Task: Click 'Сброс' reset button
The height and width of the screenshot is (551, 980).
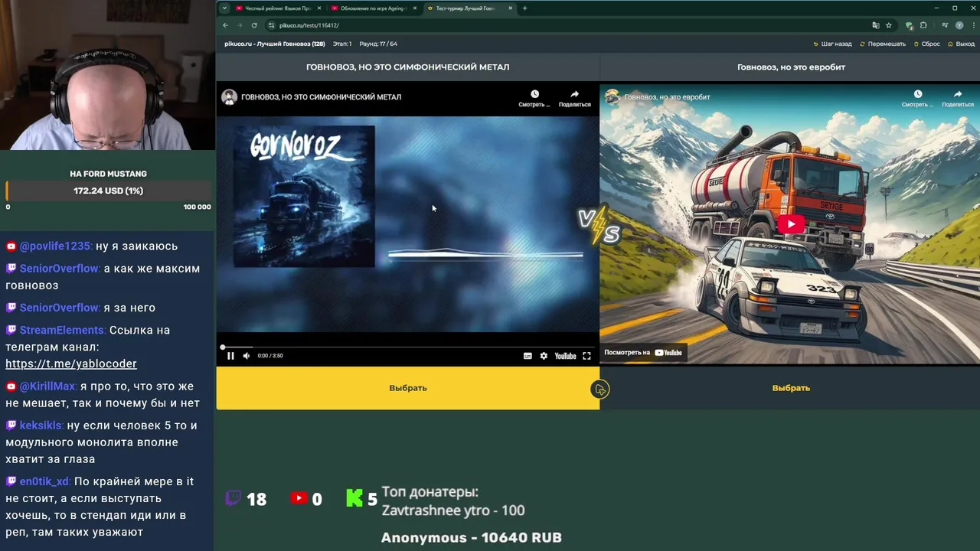Action: (926, 44)
